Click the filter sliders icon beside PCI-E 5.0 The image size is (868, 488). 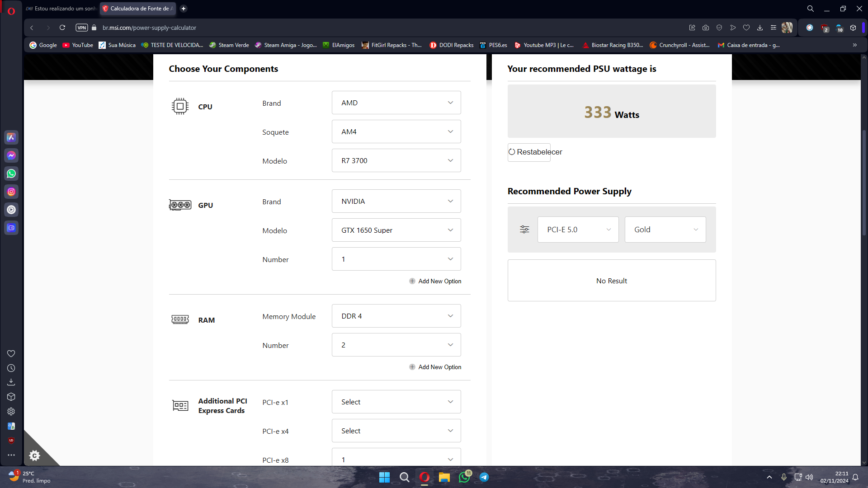point(524,230)
